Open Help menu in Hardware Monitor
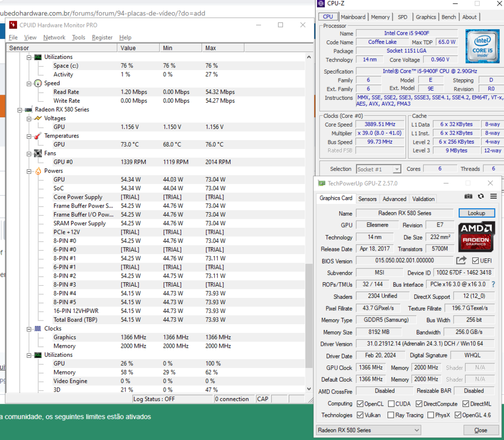The width and height of the screenshot is (504, 440). click(x=125, y=38)
